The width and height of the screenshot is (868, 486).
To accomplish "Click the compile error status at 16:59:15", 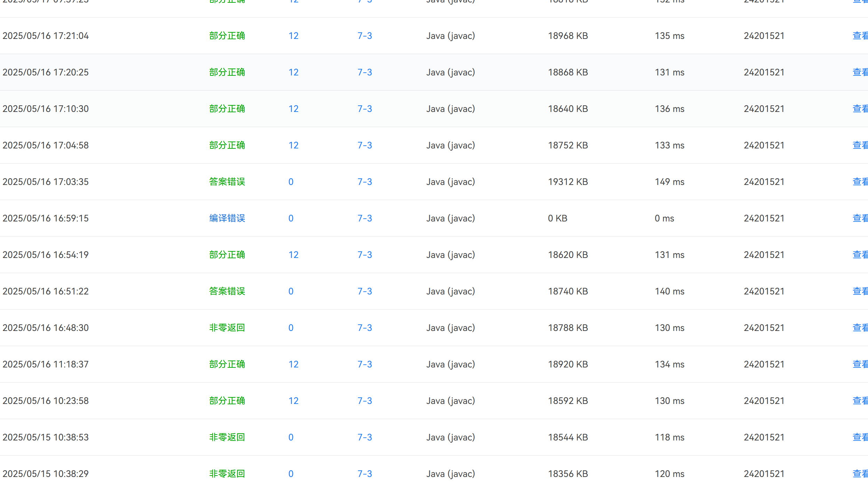I will tap(227, 218).
